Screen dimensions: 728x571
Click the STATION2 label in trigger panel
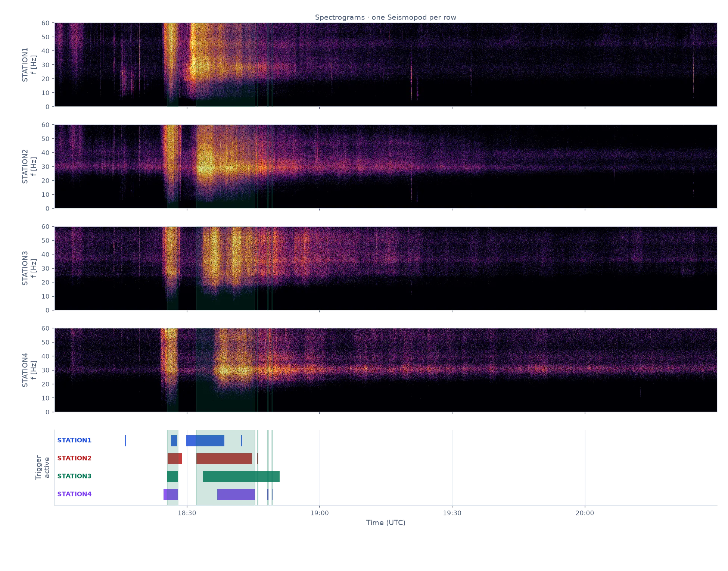[74, 458]
